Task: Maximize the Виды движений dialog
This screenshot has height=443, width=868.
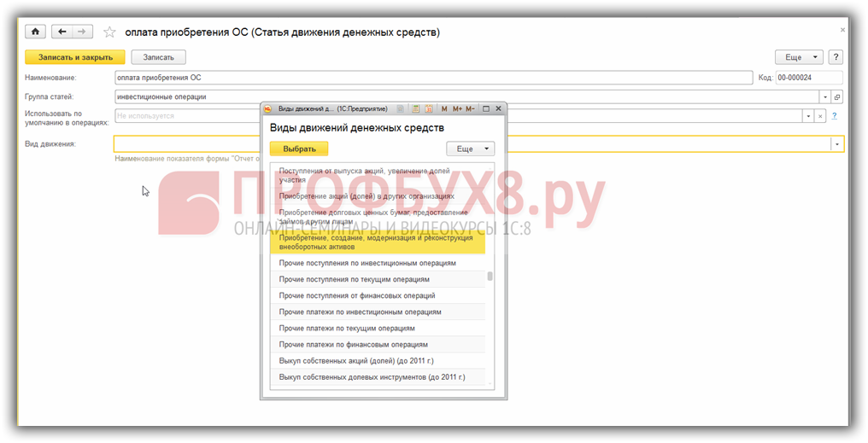Action: (486, 108)
